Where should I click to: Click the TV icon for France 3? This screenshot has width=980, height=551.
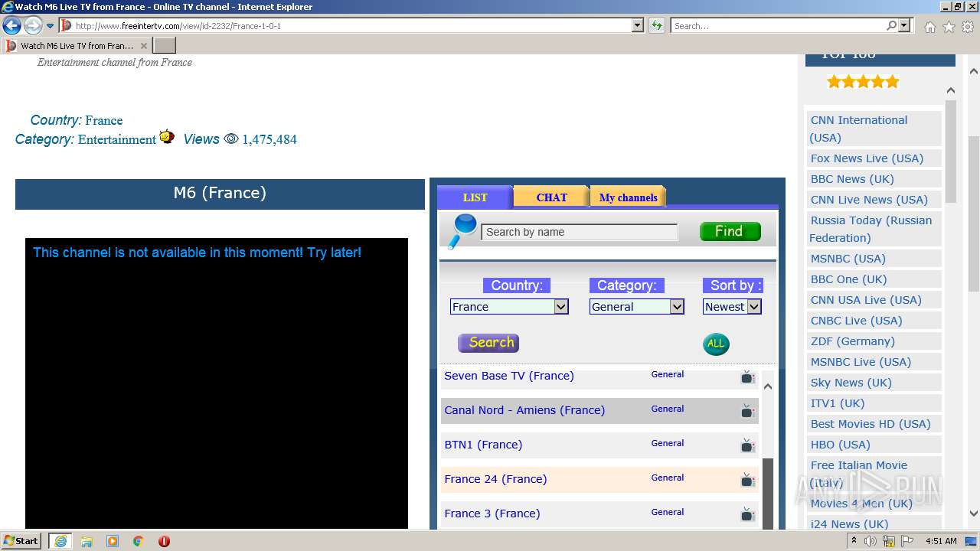(x=748, y=514)
